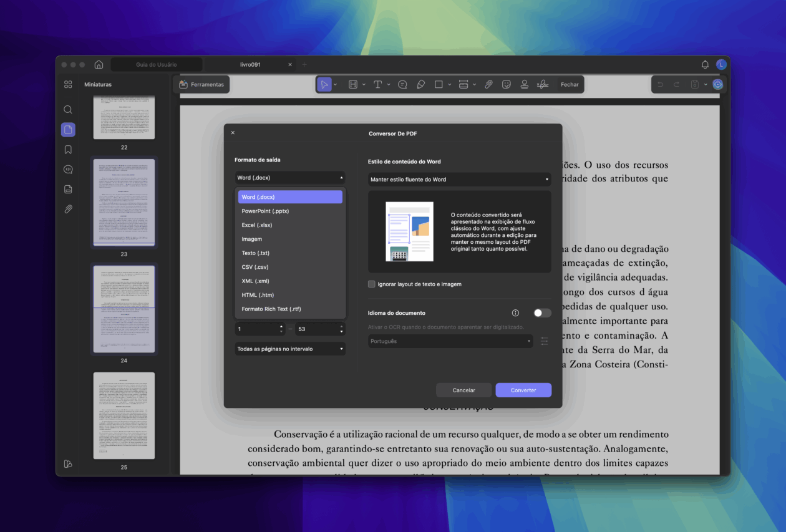786x532 pixels.
Task: Toggle the Idioma do documento OCR switch
Action: click(542, 313)
